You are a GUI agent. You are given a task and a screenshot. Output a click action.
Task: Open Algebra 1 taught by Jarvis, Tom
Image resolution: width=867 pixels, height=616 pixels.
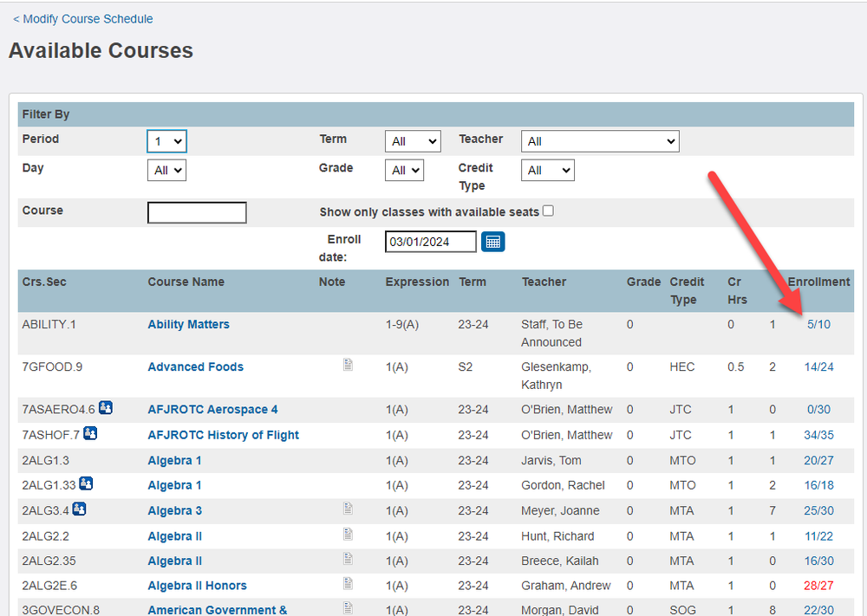tap(175, 460)
